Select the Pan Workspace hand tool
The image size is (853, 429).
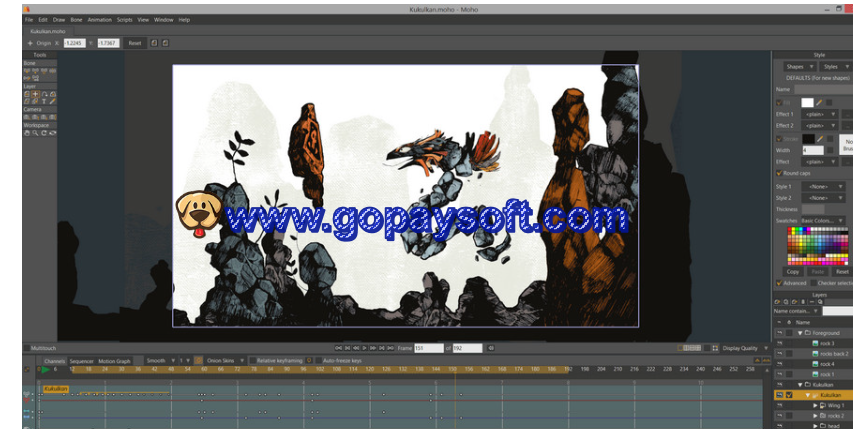coord(27,133)
